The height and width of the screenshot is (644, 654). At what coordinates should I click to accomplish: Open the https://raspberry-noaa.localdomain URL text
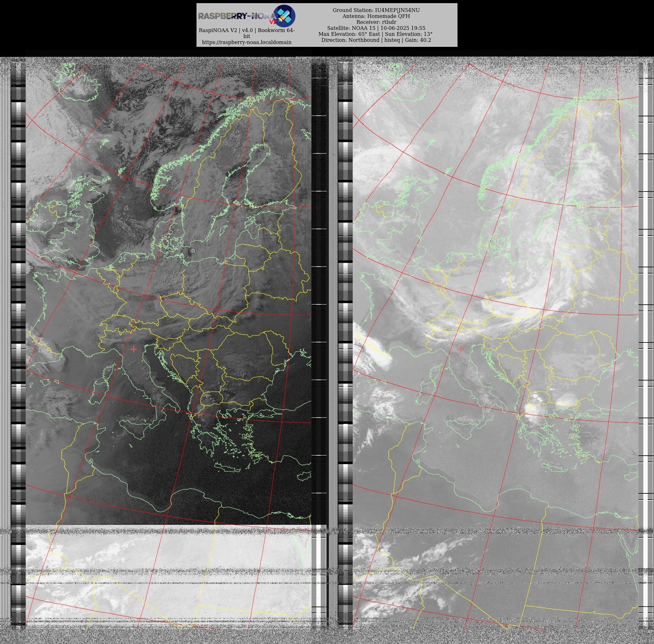point(247,42)
